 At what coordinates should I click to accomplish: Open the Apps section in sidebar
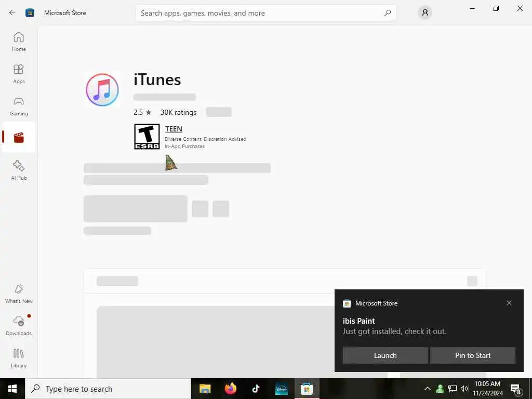[x=19, y=74]
